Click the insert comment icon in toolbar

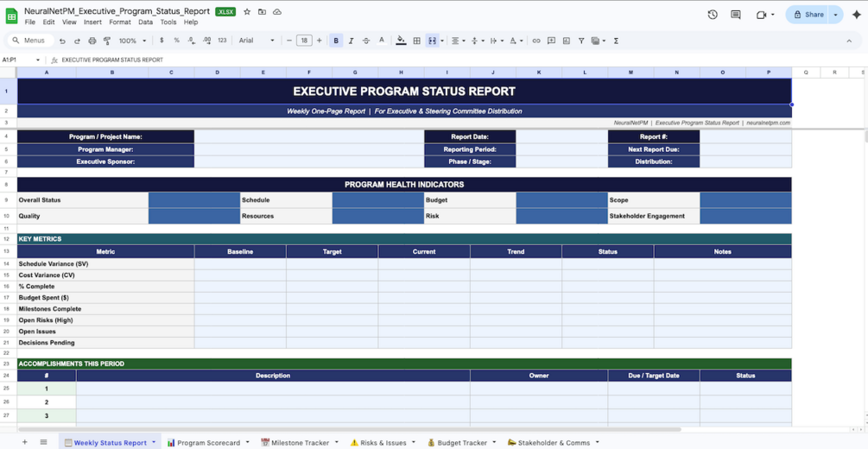pos(551,41)
